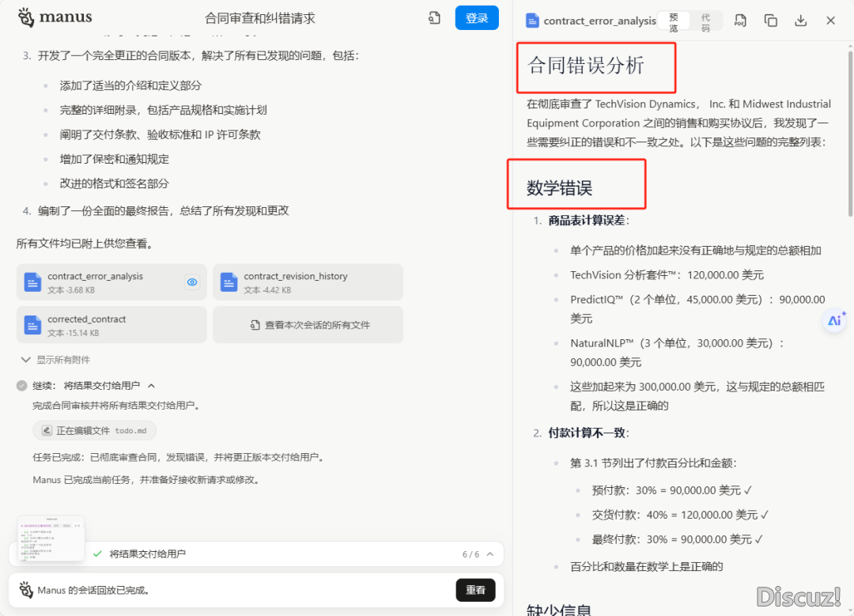The image size is (854, 616).
Task: Click the gray checkmark before 继续
Action: tap(22, 386)
